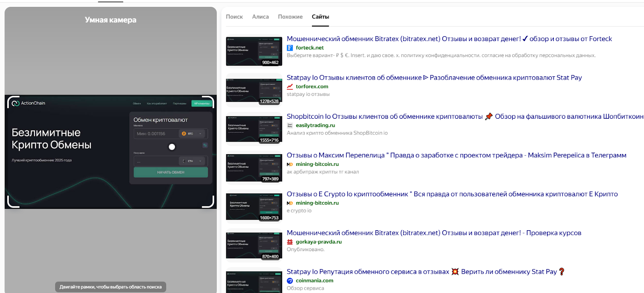Image resolution: width=644 pixels, height=293 pixels.
Task: Open the Алиса tab
Action: [260, 17]
